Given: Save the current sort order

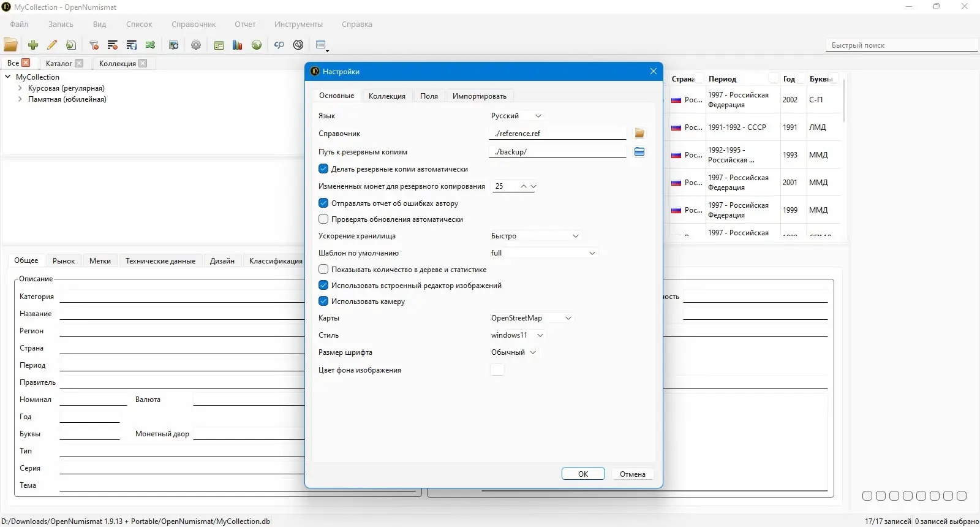Looking at the screenshot, I should (132, 45).
